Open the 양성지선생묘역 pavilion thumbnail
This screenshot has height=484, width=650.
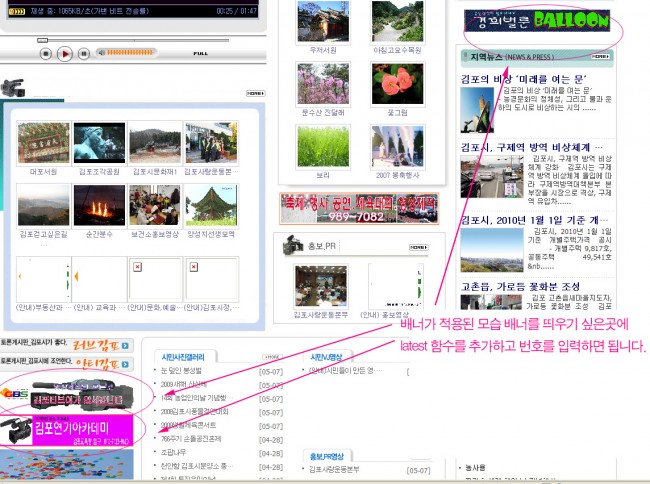(211, 206)
